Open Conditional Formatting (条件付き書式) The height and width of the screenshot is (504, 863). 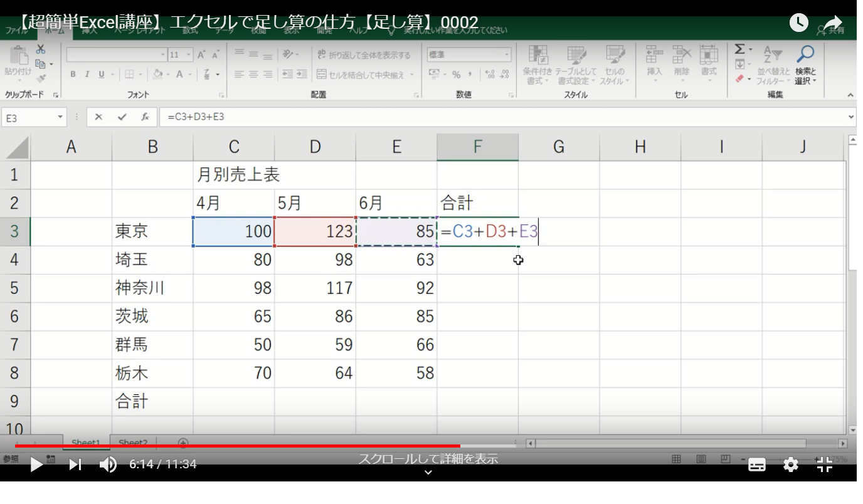point(538,66)
